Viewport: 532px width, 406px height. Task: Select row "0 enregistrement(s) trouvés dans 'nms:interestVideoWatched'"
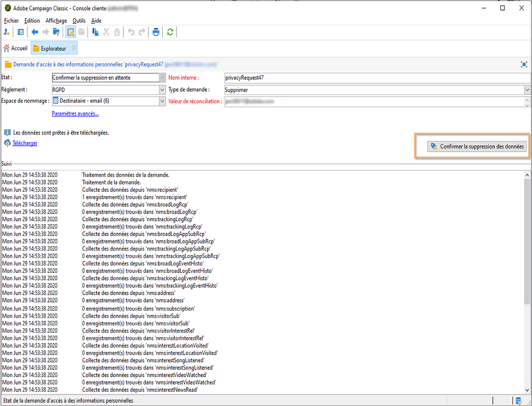[149, 383]
